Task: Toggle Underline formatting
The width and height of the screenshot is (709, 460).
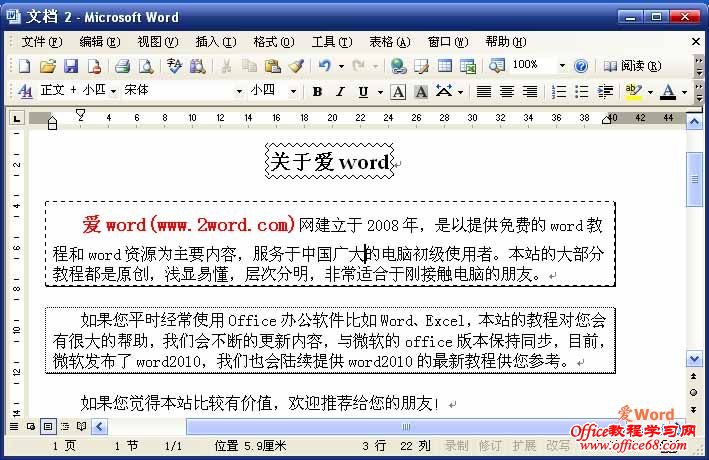Action: click(363, 92)
